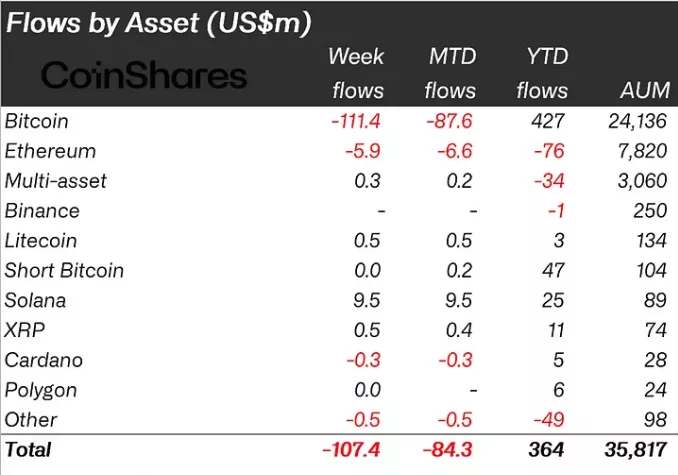Click the CoinShares logo
Image resolution: width=678 pixels, height=475 pixels.
click(x=143, y=74)
